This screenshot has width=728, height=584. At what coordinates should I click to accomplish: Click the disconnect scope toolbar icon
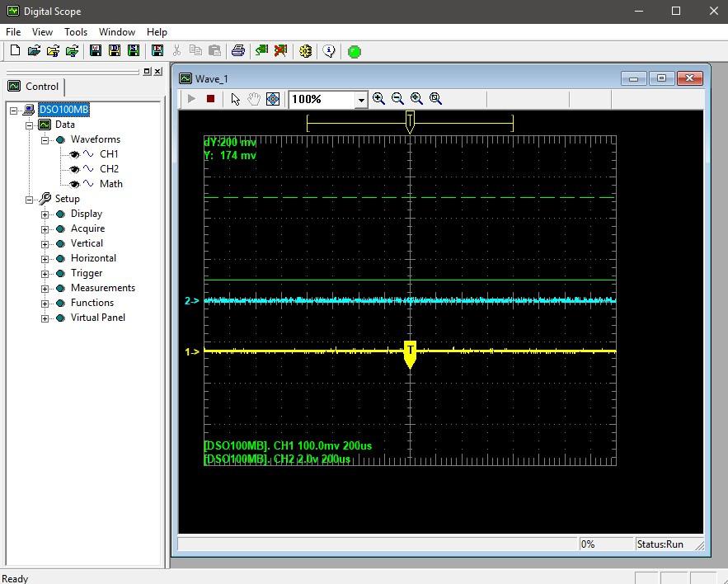tap(279, 49)
